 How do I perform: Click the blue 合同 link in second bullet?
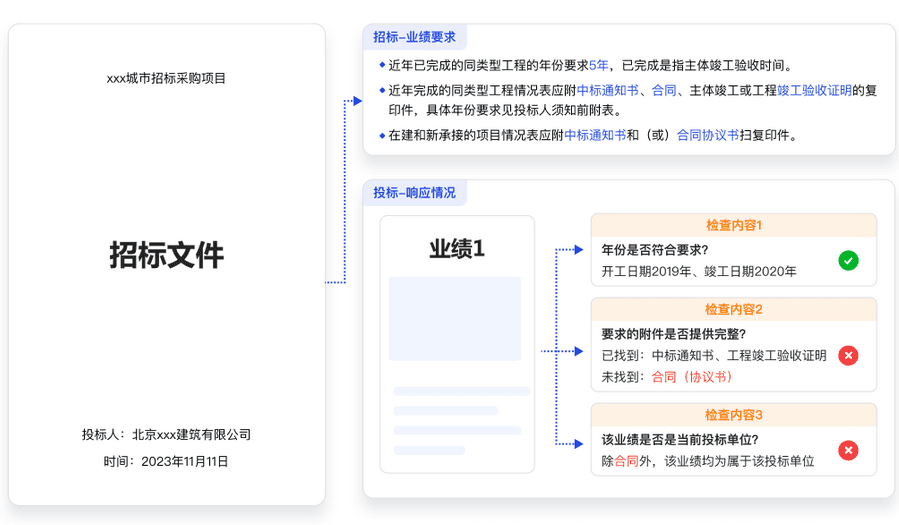coord(664,91)
